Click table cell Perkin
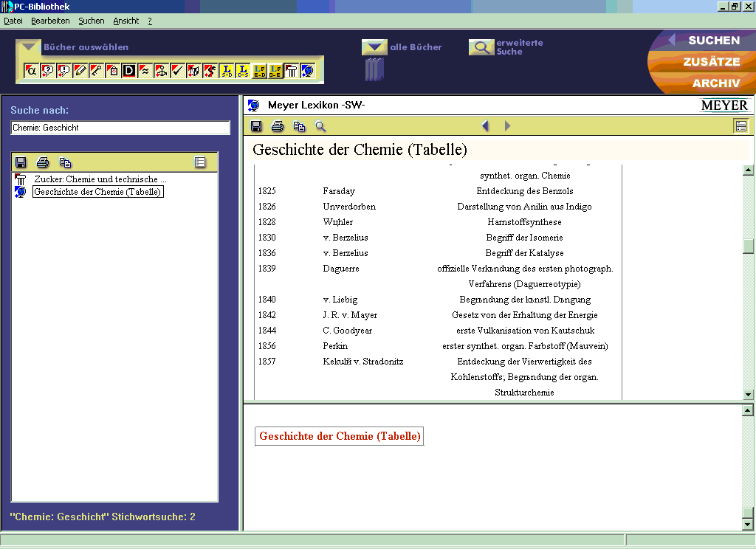This screenshot has height=549, width=756. 335,345
